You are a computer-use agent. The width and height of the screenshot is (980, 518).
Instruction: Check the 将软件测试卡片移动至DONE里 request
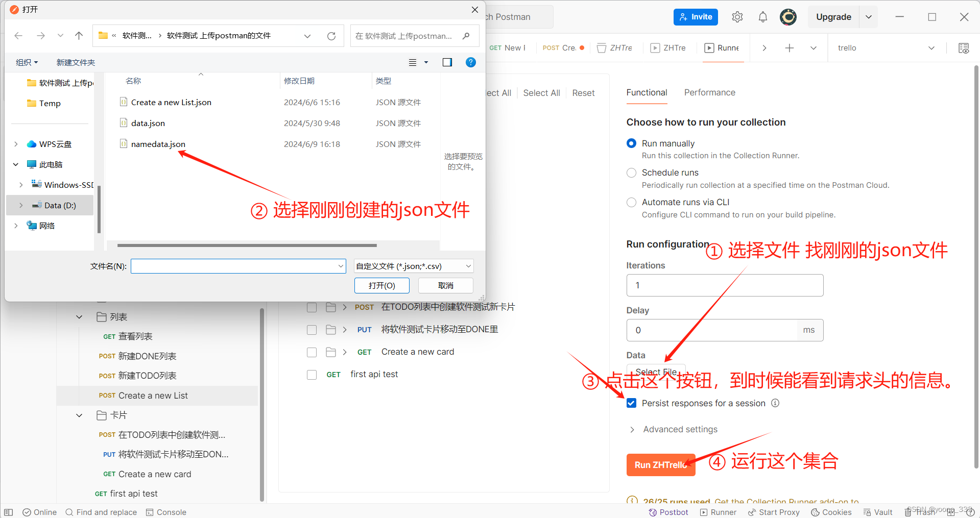(x=312, y=330)
